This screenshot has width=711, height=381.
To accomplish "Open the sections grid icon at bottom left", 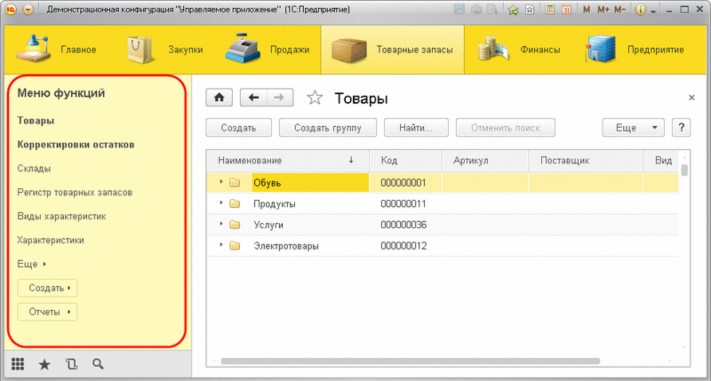I will 17,364.
